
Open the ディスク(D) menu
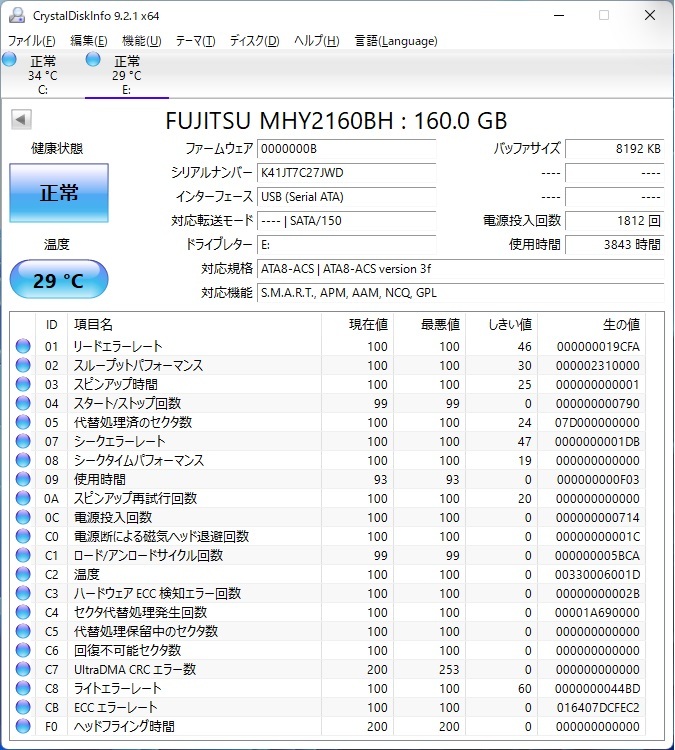click(255, 41)
